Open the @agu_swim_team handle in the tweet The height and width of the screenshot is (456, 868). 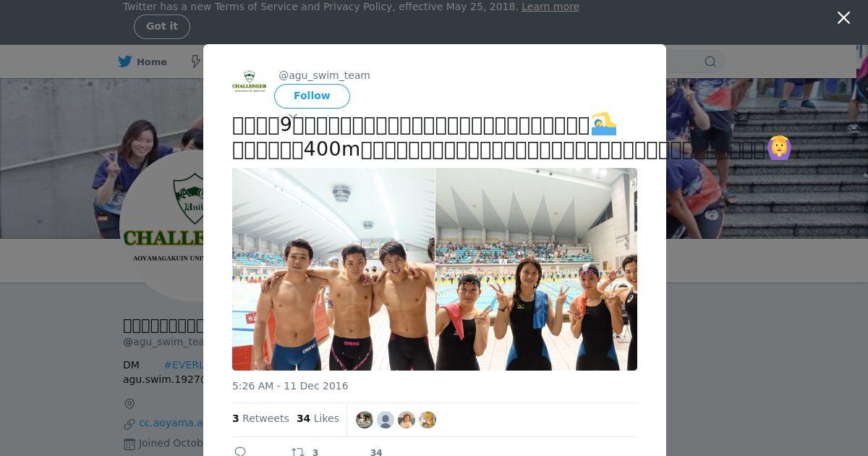(324, 75)
